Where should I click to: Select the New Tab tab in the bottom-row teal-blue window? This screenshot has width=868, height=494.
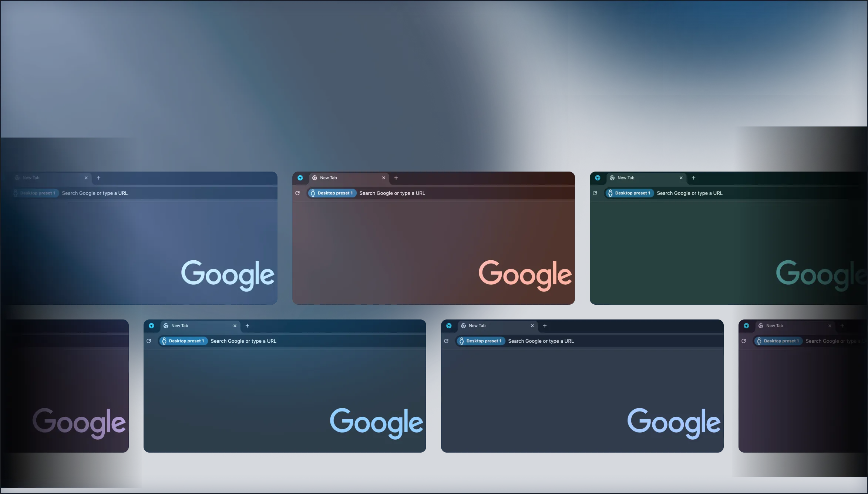point(201,326)
